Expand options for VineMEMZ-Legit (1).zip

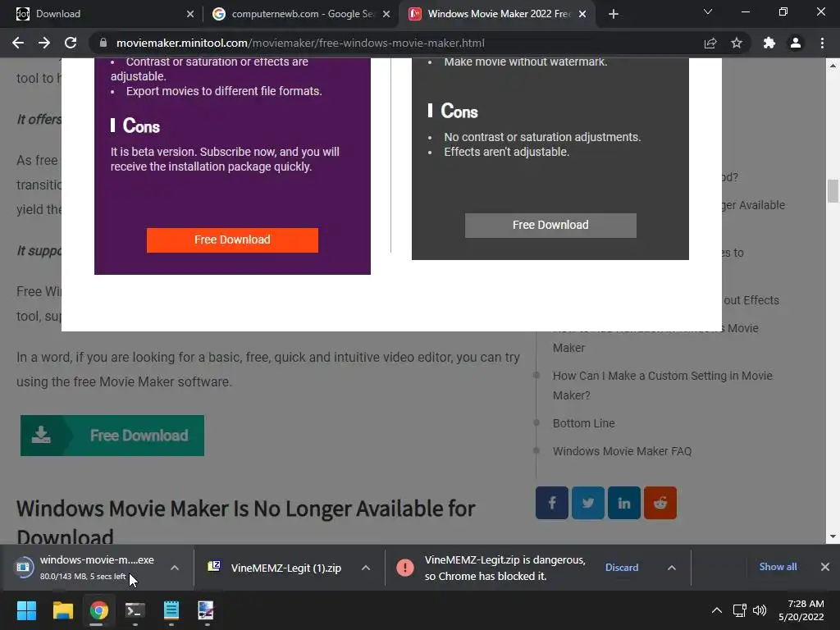(365, 568)
